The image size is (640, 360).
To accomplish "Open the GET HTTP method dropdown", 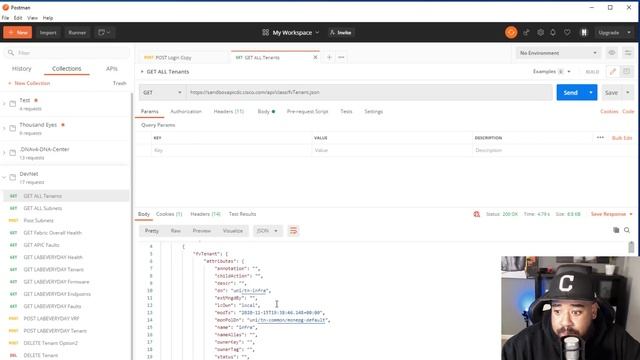I will 162,93.
